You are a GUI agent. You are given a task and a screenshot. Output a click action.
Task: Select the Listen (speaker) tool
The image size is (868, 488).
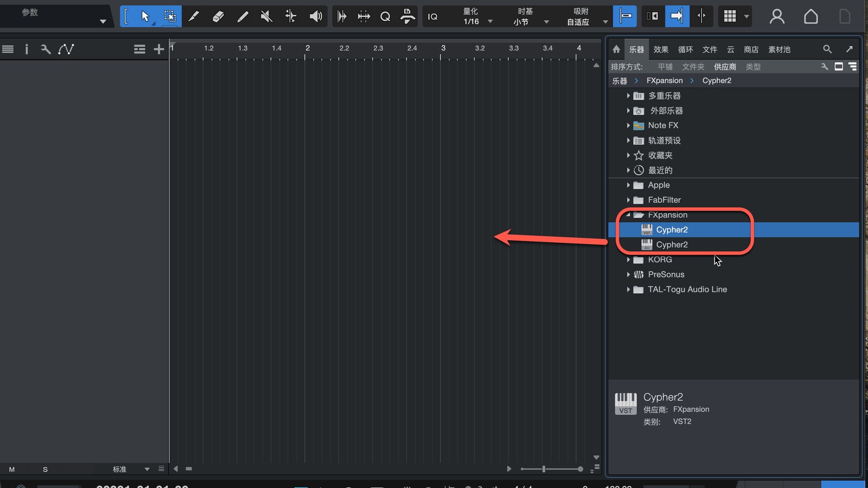point(316,17)
